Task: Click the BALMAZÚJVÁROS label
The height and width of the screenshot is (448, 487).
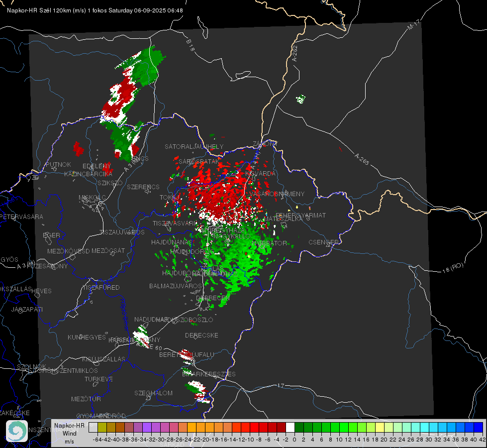Action: click(x=176, y=286)
